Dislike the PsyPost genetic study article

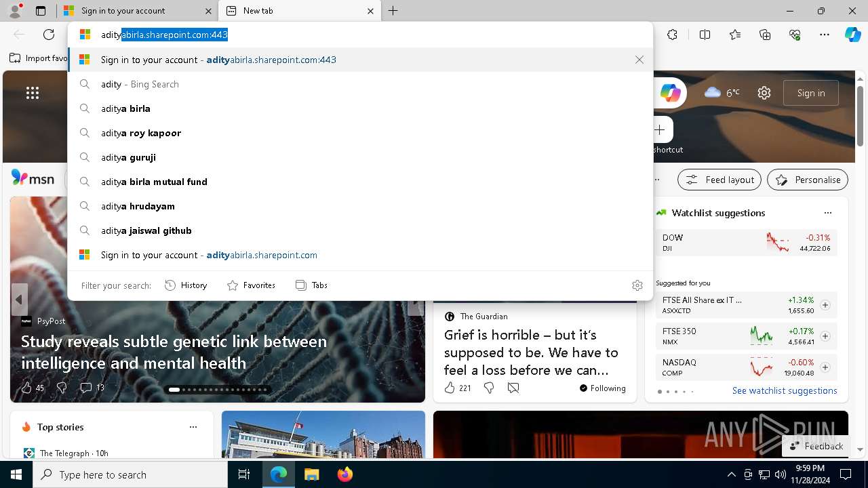(x=62, y=388)
